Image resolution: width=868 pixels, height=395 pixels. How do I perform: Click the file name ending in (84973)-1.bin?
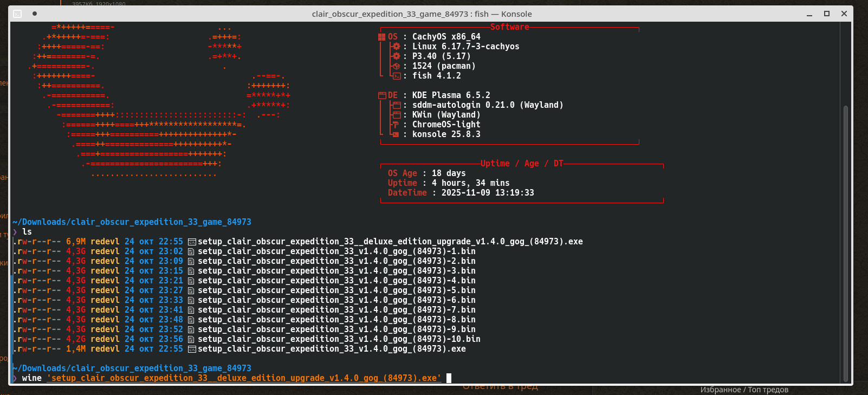tap(336, 251)
